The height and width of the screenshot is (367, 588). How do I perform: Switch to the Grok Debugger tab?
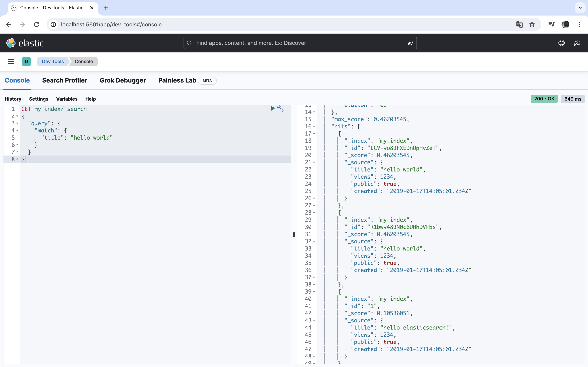pyautogui.click(x=122, y=80)
